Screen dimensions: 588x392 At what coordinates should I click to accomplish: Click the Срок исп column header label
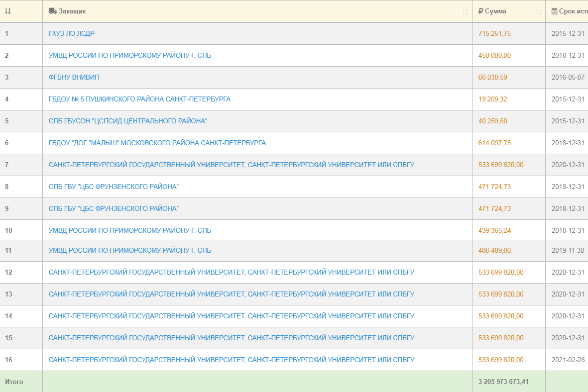point(574,11)
